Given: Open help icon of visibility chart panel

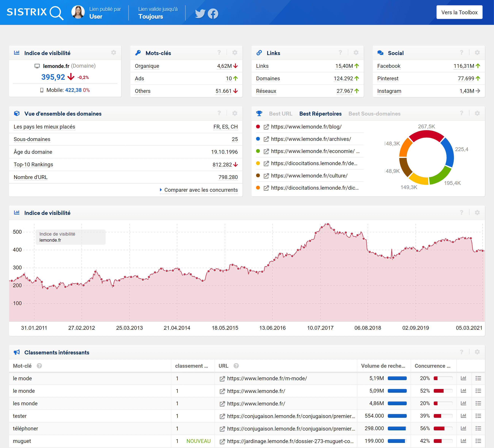Looking at the screenshot, I should (461, 212).
